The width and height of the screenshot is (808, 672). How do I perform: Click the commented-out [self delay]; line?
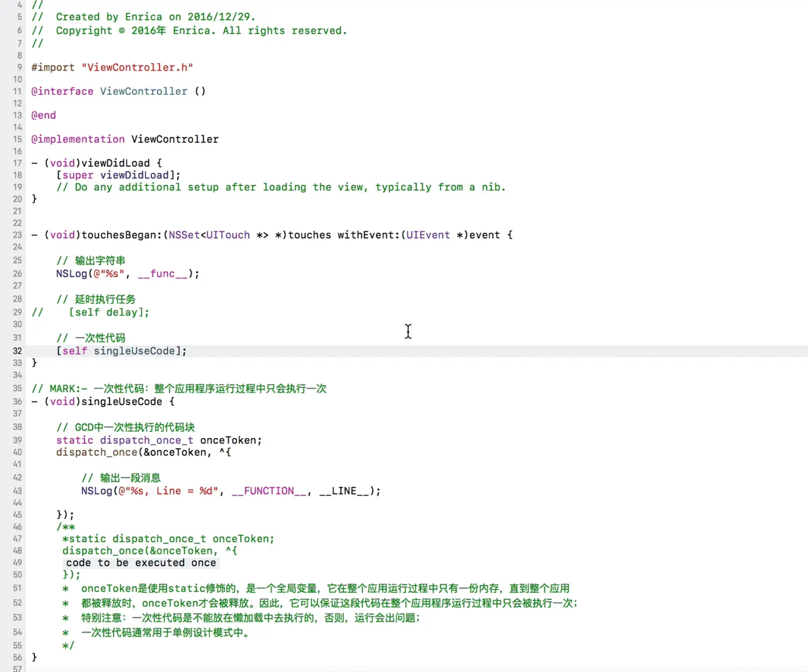coord(90,313)
